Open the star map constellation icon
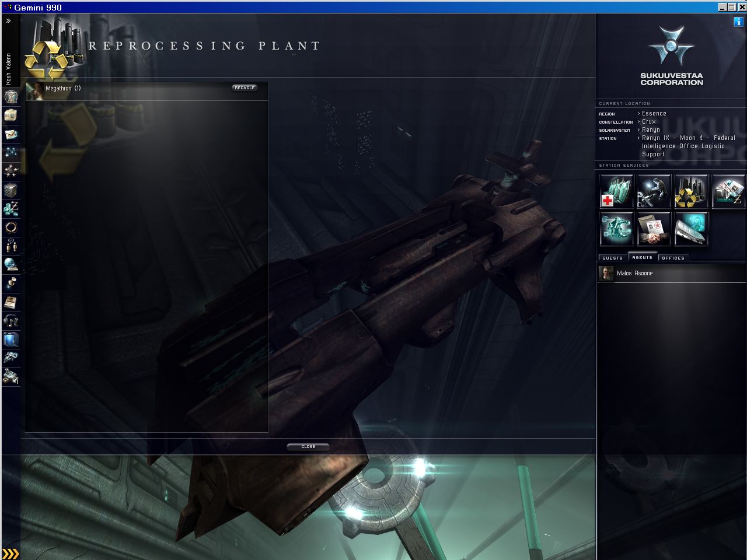This screenshot has width=747, height=560. 11,153
